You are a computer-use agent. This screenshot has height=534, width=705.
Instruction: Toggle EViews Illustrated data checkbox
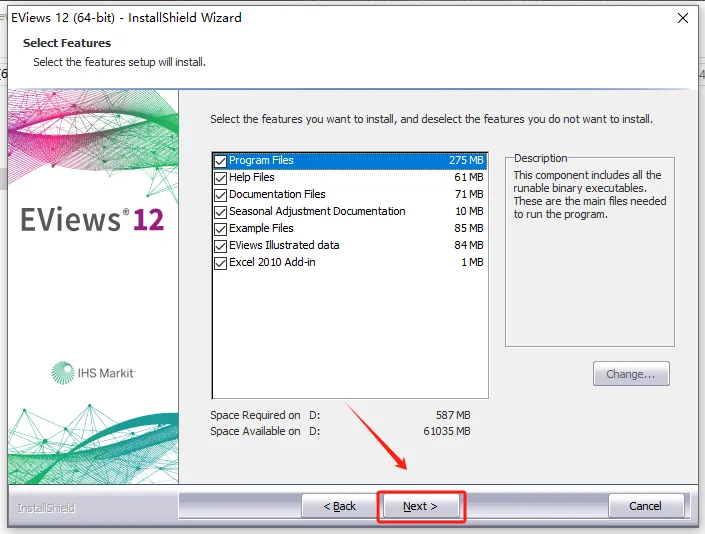220,246
